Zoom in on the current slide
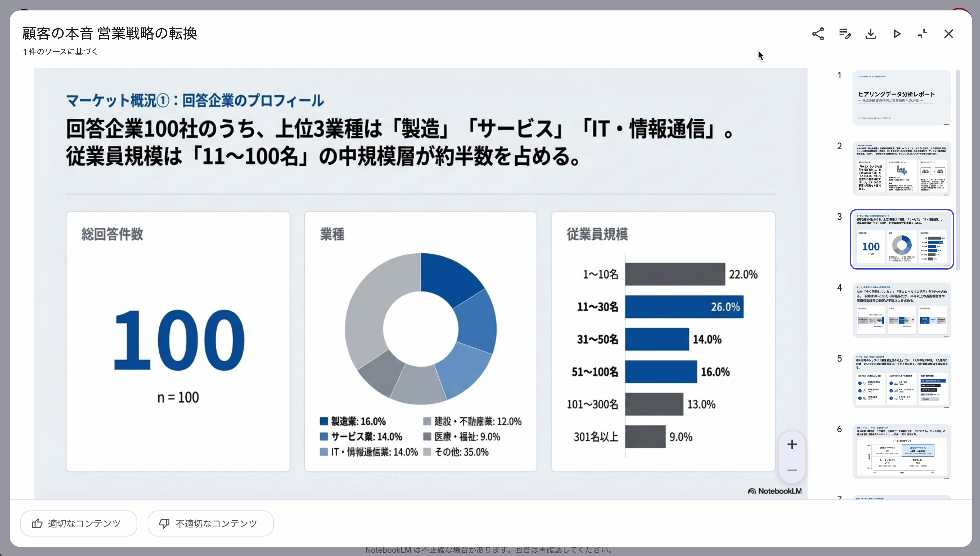This screenshot has height=556, width=980. tap(792, 444)
